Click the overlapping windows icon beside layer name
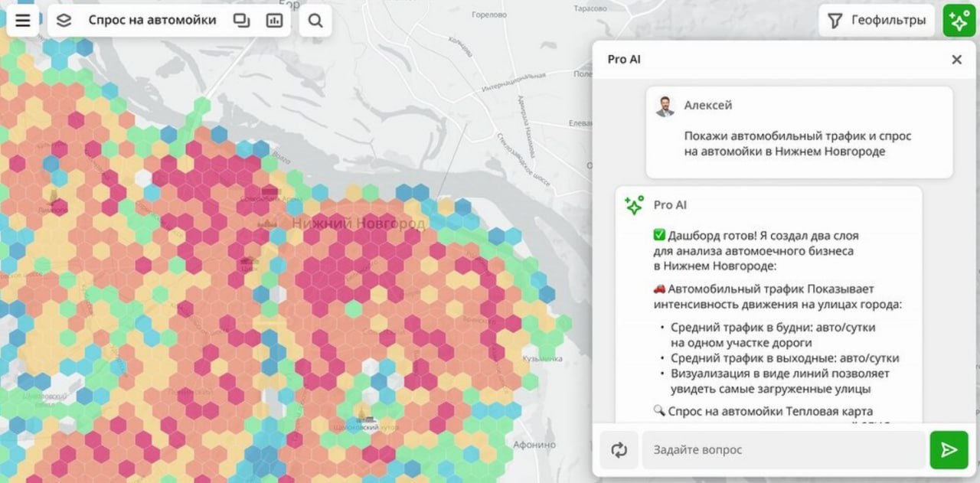Viewport: 980px width, 483px height. (x=242, y=21)
